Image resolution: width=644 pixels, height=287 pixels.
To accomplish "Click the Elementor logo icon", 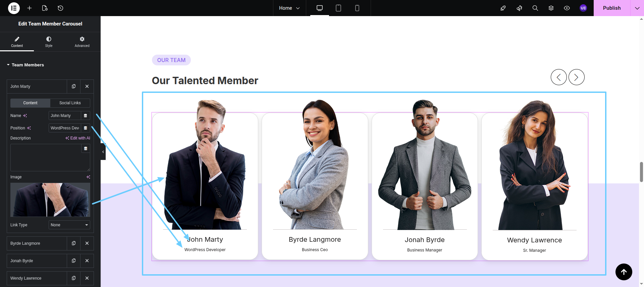I will [x=14, y=8].
